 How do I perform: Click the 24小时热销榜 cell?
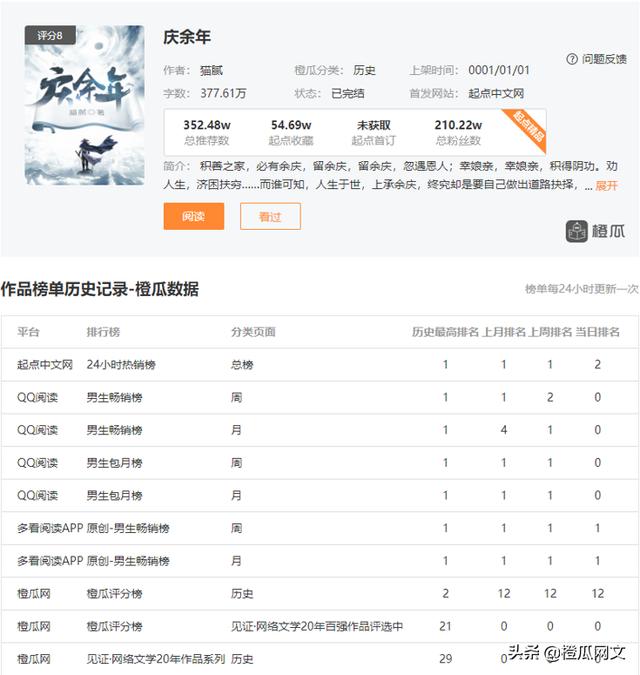point(121,365)
